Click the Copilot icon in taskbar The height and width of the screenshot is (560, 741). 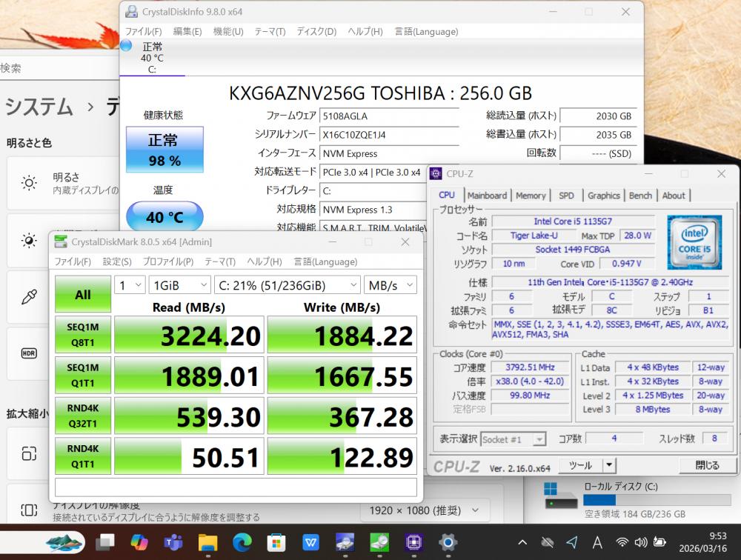tap(139, 542)
